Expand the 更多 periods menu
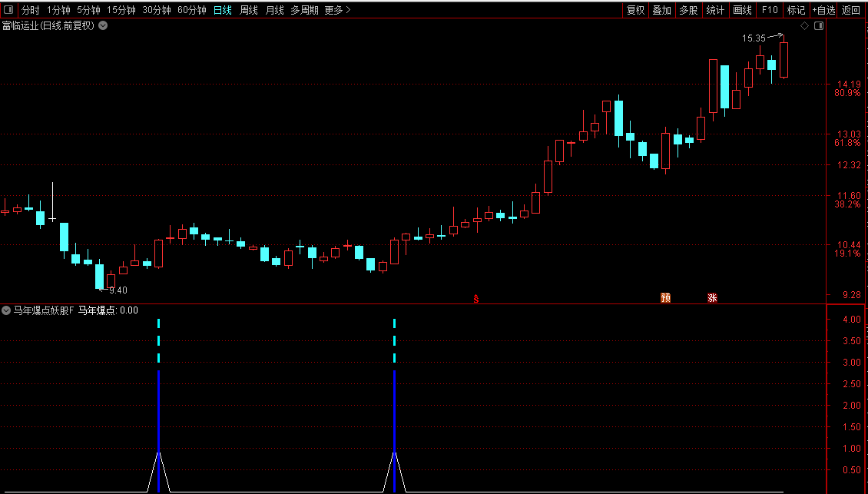The height and width of the screenshot is (494, 868). tap(338, 10)
